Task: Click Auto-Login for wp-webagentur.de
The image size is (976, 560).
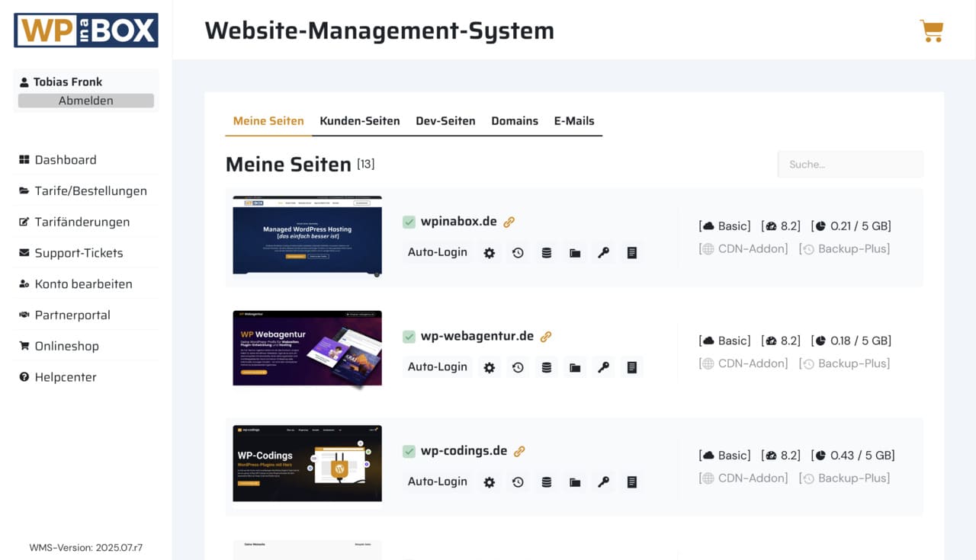Action: point(438,366)
